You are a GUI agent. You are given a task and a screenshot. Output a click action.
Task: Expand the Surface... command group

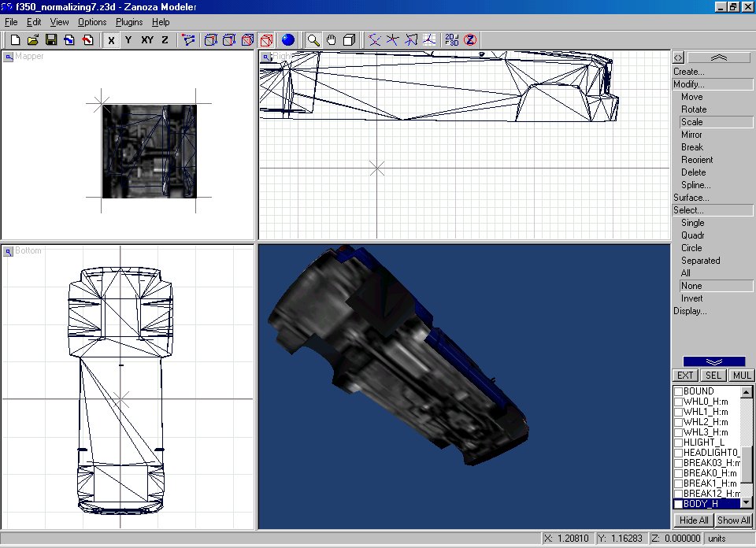coord(691,198)
